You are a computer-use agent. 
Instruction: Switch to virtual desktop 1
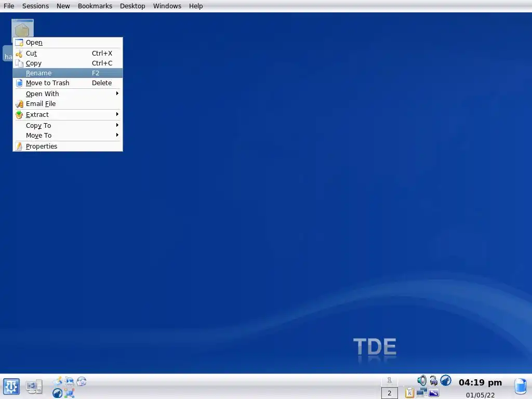point(390,380)
